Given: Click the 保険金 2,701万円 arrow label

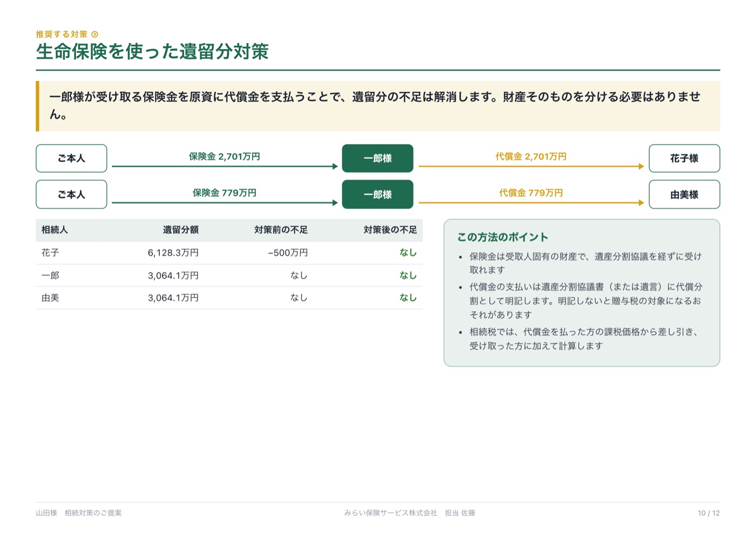Looking at the screenshot, I should tap(224, 157).
